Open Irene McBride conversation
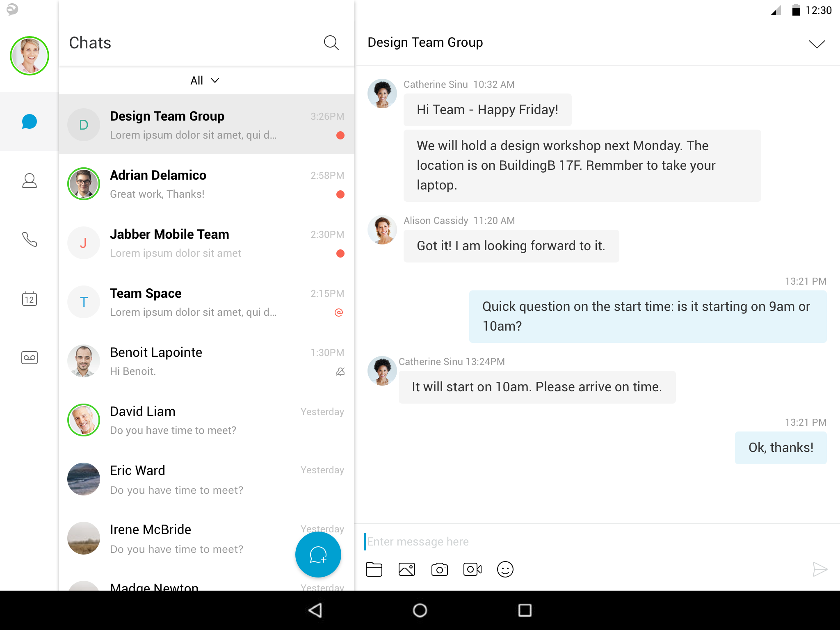Viewport: 840px width, 630px height. pos(207,538)
